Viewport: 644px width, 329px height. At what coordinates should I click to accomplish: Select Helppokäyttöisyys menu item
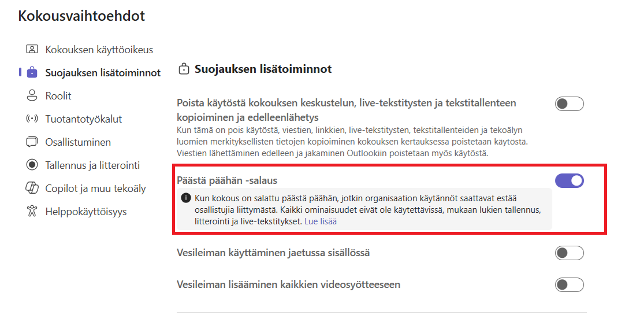(x=86, y=212)
